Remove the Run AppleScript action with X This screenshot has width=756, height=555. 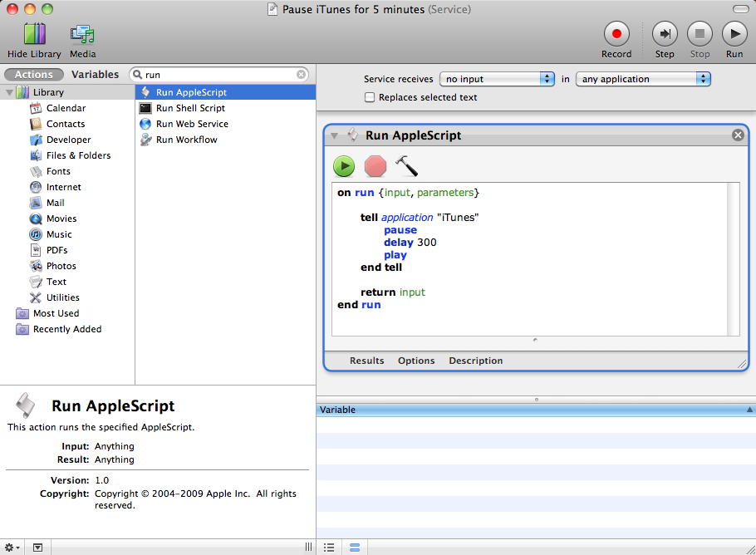(738, 135)
